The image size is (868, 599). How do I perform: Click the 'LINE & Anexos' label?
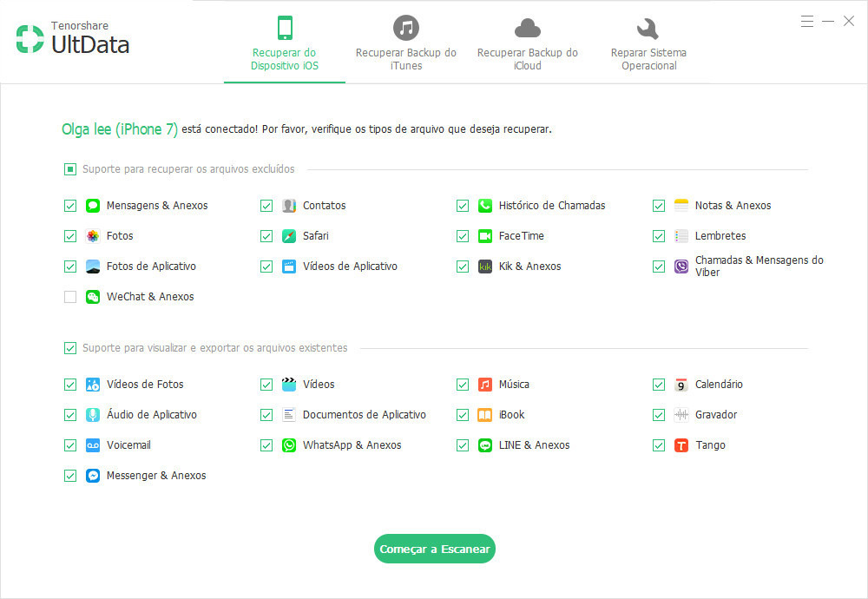pyautogui.click(x=534, y=445)
